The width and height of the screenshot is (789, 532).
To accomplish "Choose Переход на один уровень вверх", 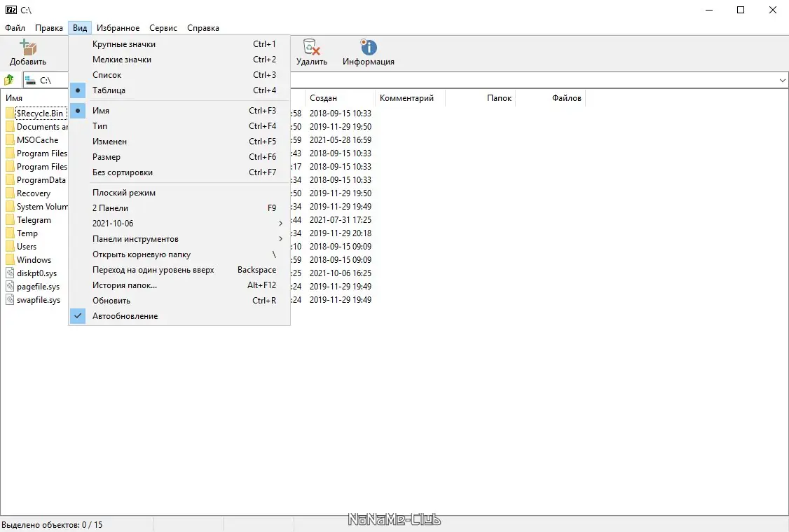I will 179,270.
